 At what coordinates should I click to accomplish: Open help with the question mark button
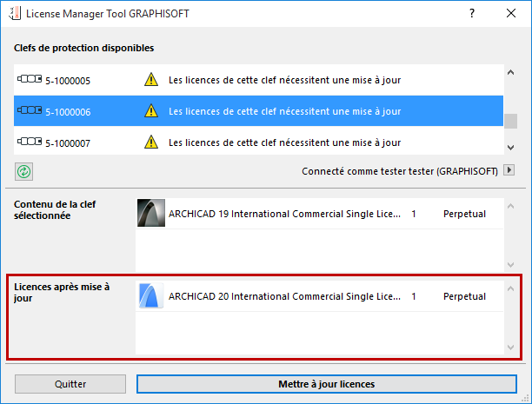(472, 13)
